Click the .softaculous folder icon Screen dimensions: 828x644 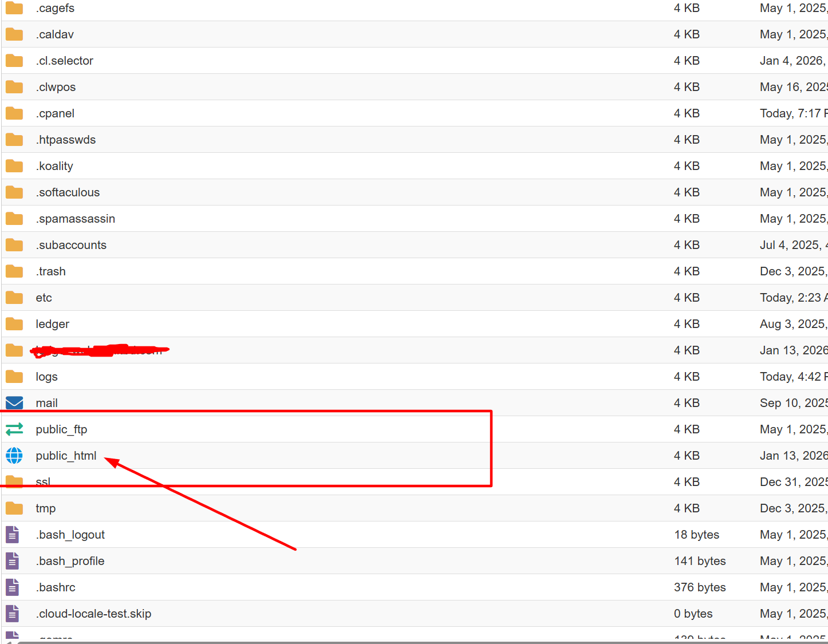coord(14,192)
